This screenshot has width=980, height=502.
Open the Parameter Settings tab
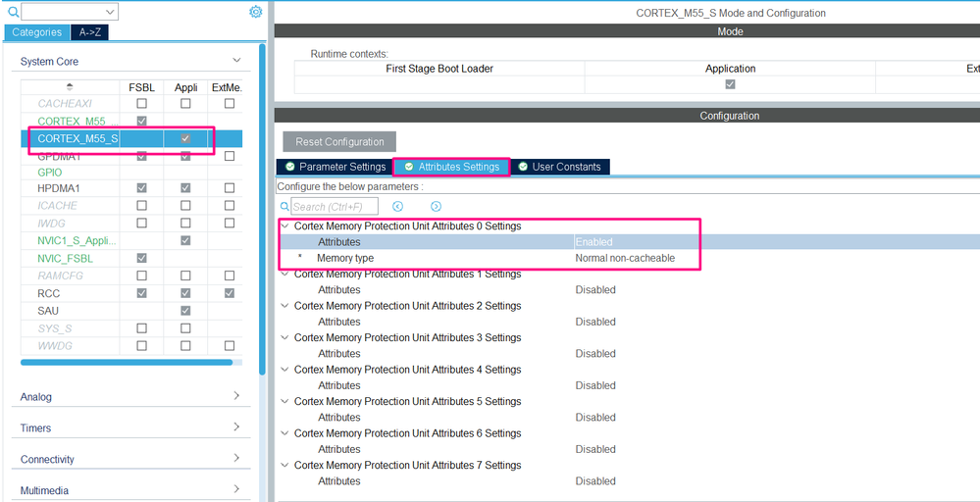[335, 167]
